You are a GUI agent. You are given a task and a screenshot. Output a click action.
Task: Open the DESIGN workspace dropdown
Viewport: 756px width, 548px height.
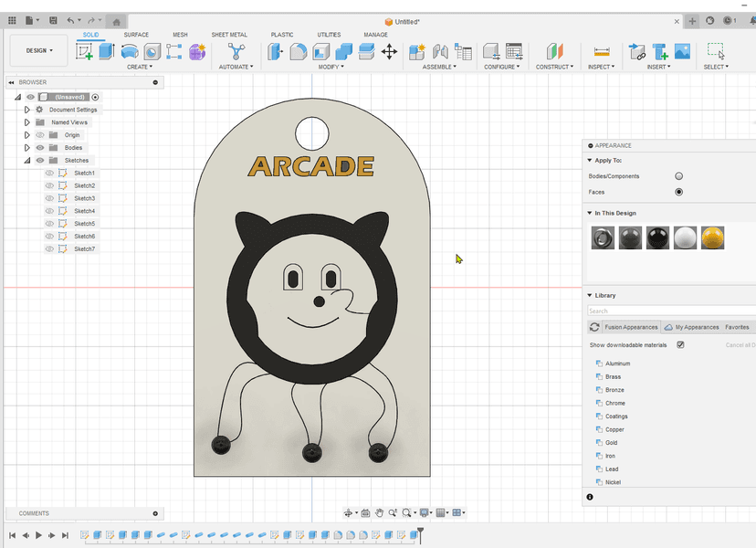pyautogui.click(x=39, y=51)
